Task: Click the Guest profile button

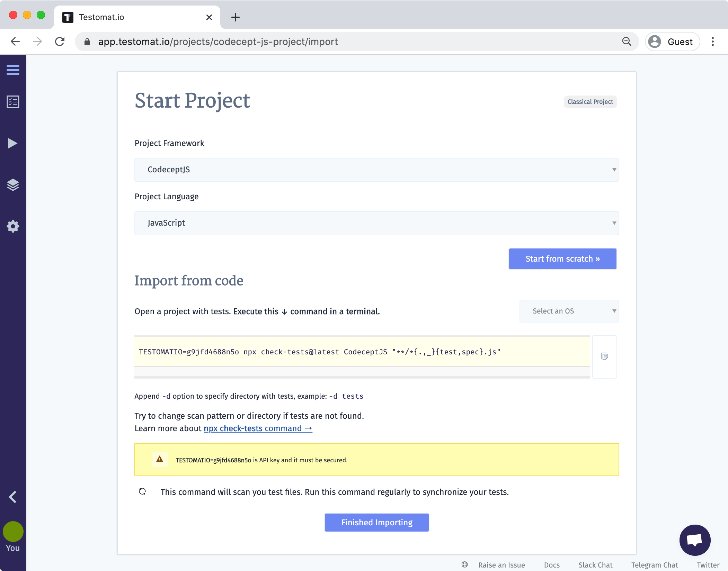Action: coord(672,42)
